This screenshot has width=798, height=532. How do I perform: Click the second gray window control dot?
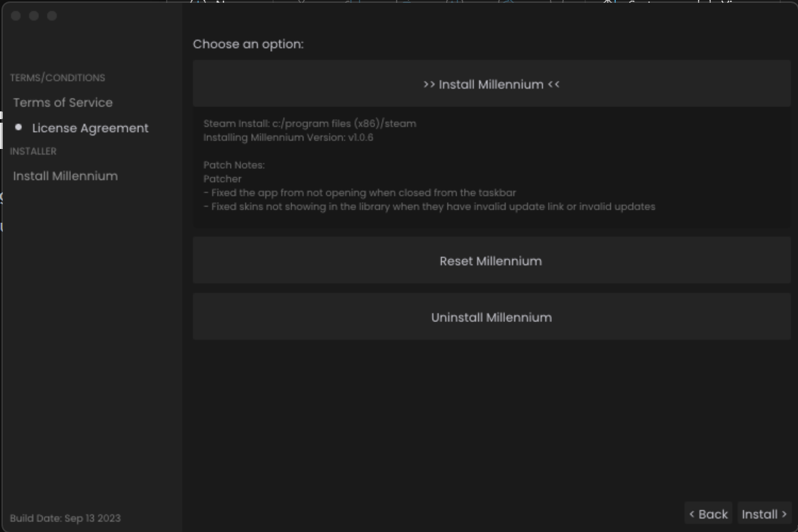[34, 16]
